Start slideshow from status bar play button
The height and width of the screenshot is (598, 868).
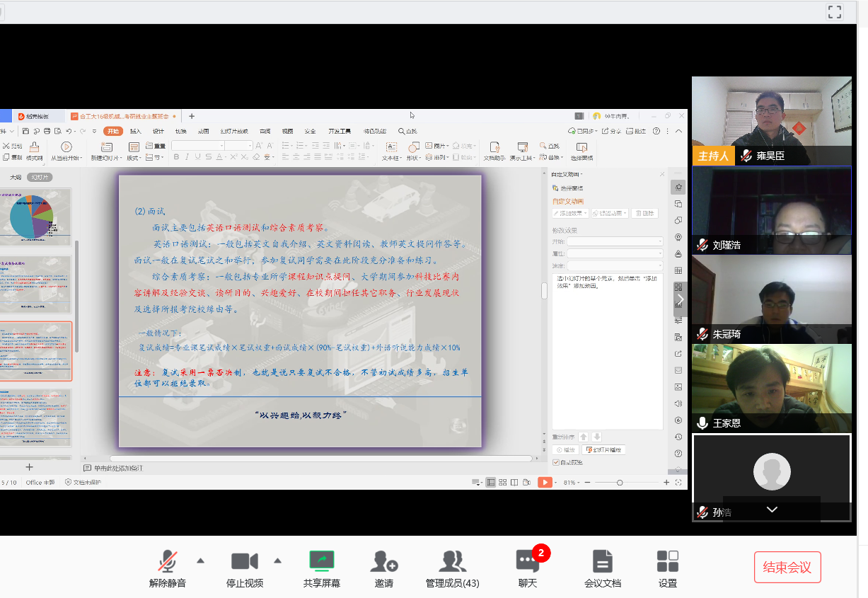click(545, 482)
